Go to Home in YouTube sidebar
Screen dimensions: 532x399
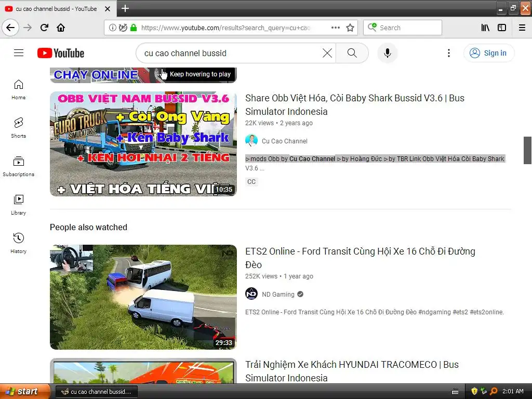[x=19, y=89]
